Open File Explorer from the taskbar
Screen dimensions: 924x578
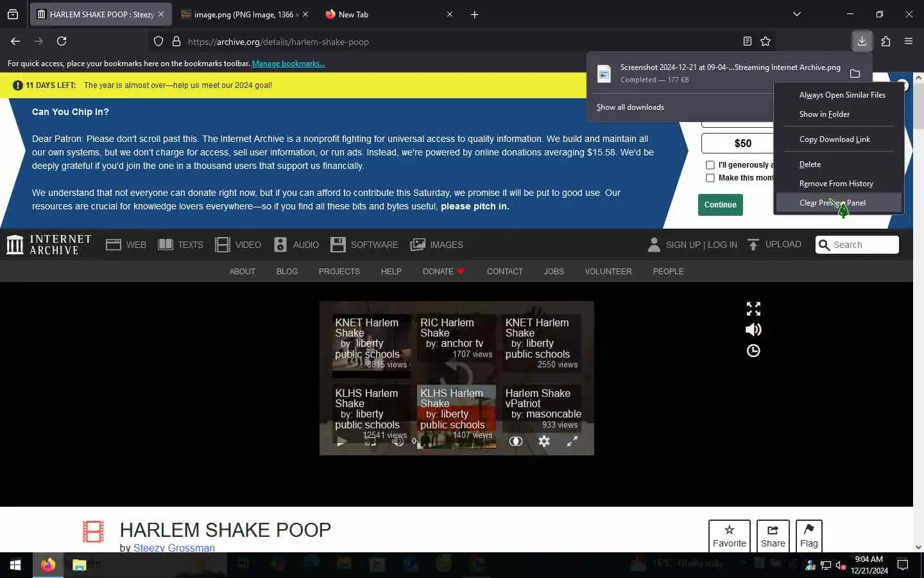point(79,565)
